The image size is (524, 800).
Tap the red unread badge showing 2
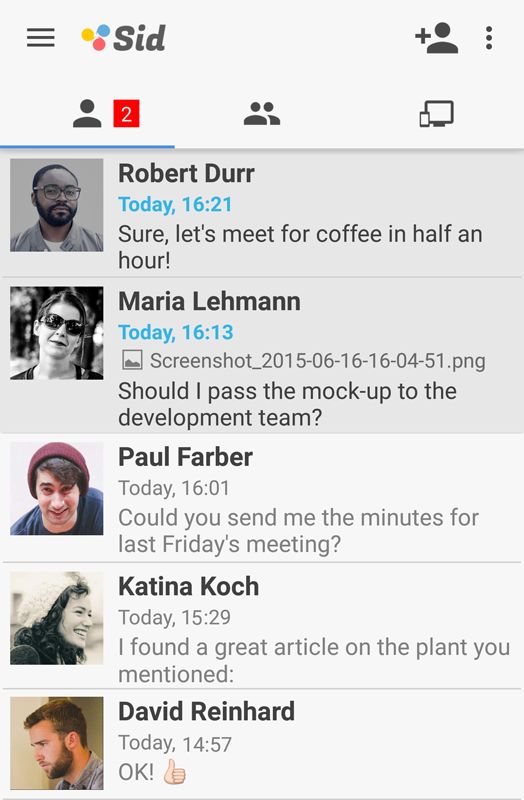point(126,113)
